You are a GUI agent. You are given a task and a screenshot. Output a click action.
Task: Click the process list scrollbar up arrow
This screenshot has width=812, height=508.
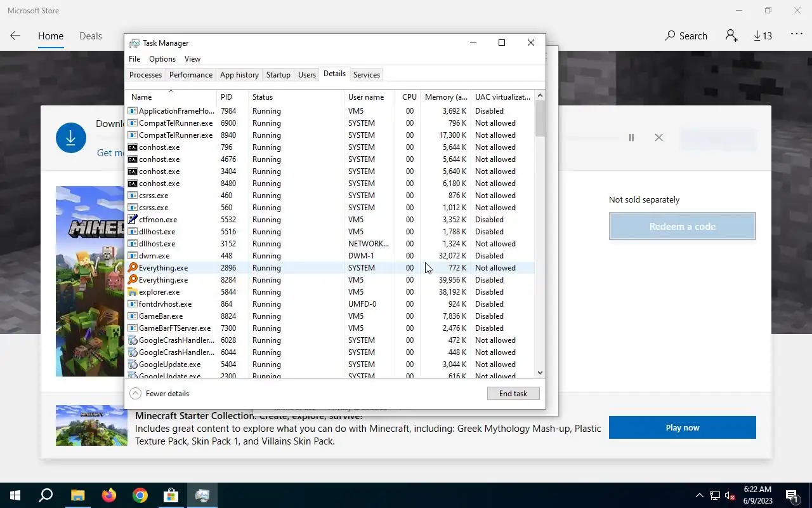click(540, 96)
